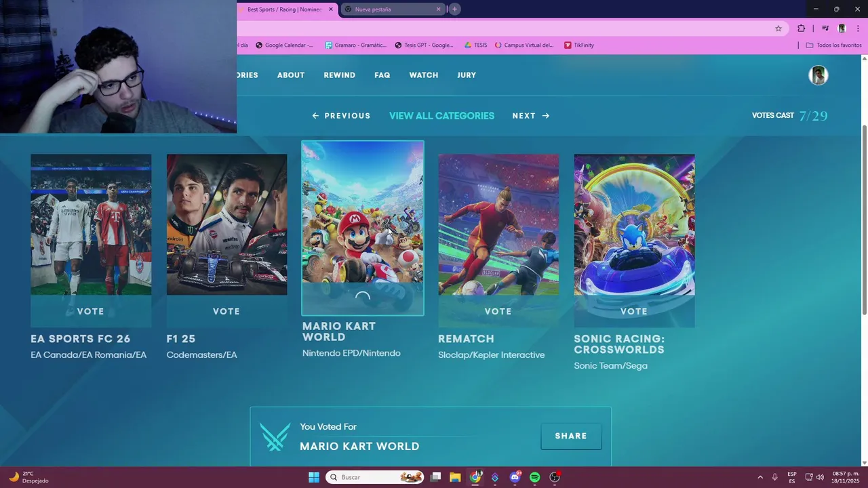This screenshot has height=488, width=868.
Task: Open the REWIND menu item
Action: [x=340, y=75]
